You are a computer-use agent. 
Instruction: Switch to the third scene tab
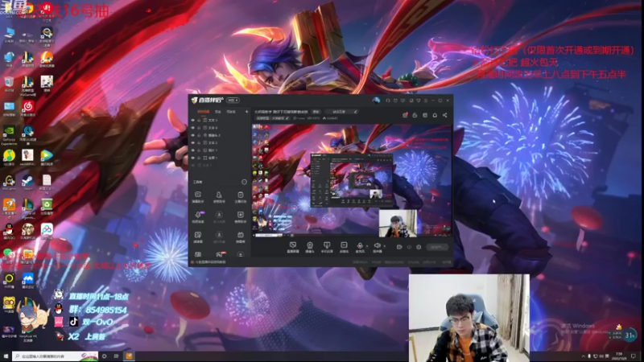(x=231, y=112)
